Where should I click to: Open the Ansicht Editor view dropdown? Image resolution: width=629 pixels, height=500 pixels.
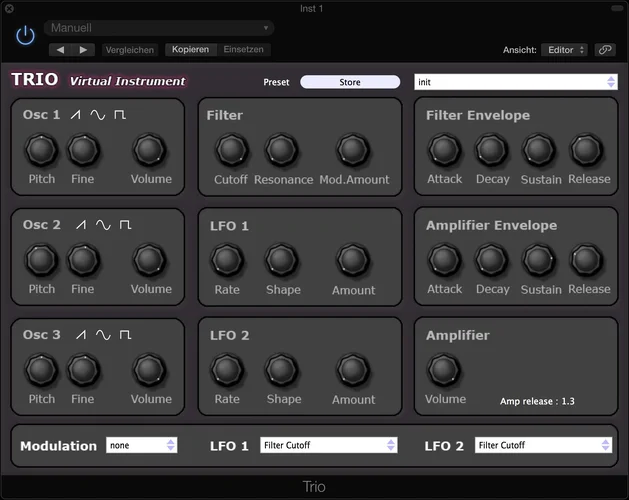tap(565, 50)
